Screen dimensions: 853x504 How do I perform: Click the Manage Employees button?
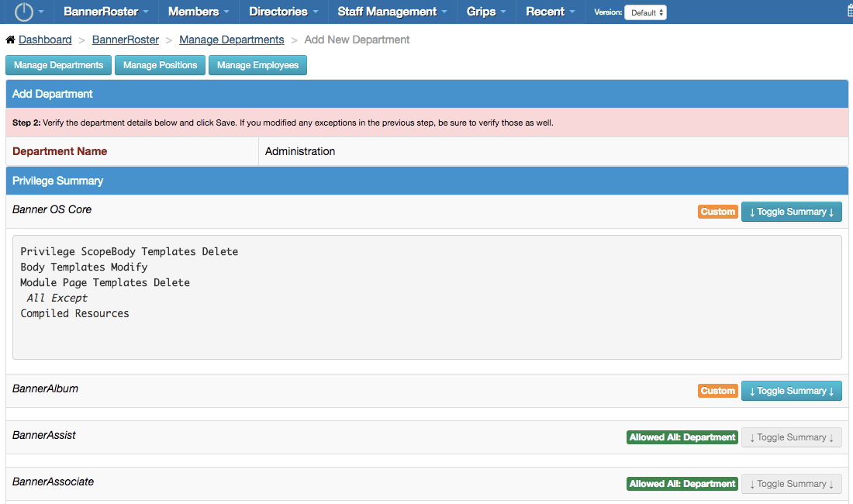coord(258,65)
